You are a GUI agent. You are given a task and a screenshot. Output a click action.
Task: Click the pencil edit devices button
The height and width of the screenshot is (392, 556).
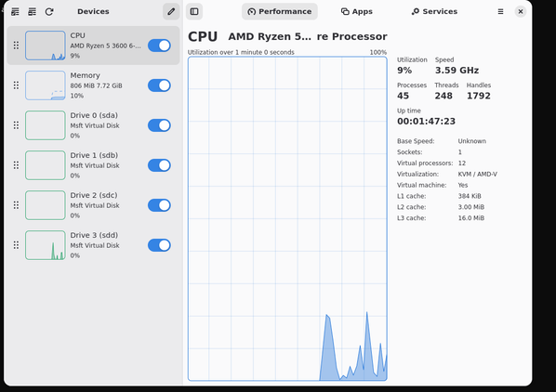coord(171,12)
